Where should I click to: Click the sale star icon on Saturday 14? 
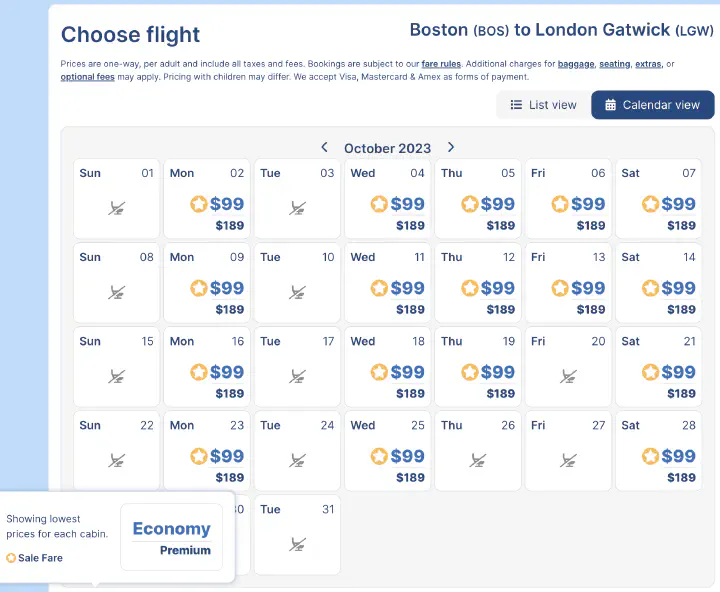pyautogui.click(x=650, y=288)
